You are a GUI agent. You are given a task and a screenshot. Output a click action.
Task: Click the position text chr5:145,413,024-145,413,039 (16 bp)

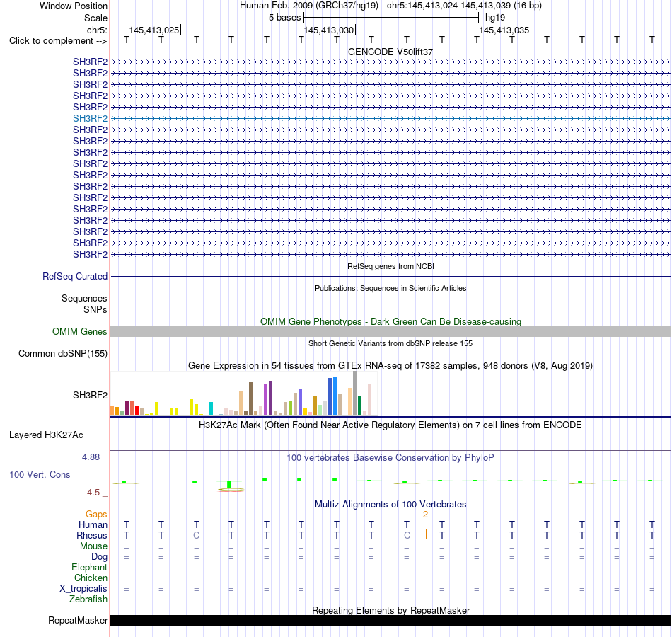click(x=464, y=6)
